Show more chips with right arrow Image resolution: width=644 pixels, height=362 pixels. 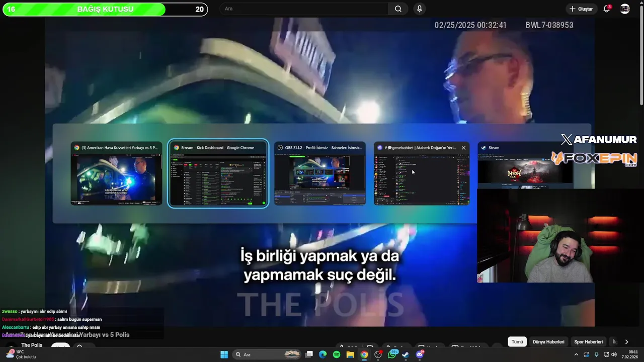coord(626,342)
